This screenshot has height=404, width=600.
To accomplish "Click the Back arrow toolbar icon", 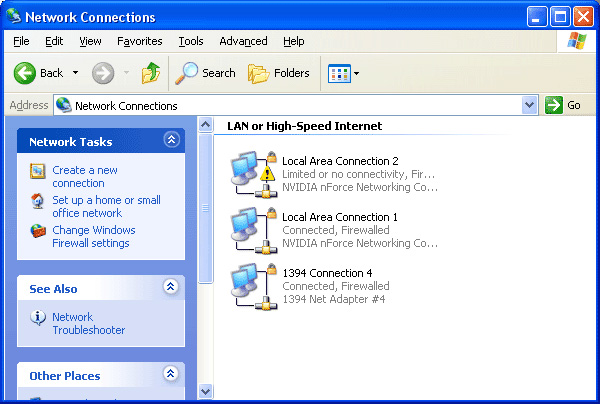I will point(26,73).
